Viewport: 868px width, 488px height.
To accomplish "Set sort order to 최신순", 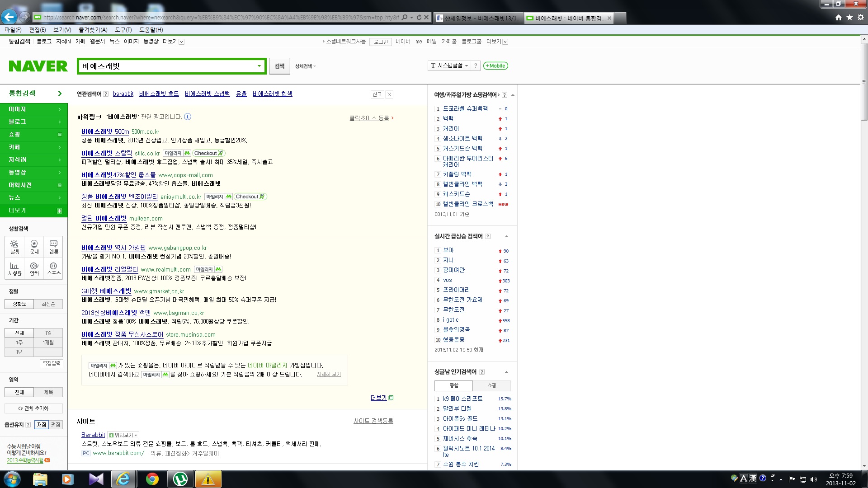I will click(x=48, y=304).
